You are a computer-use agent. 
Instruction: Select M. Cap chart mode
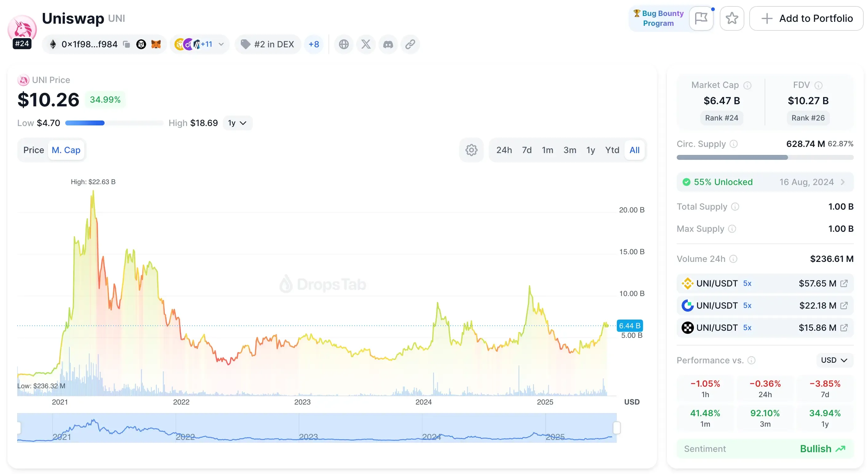coord(66,150)
